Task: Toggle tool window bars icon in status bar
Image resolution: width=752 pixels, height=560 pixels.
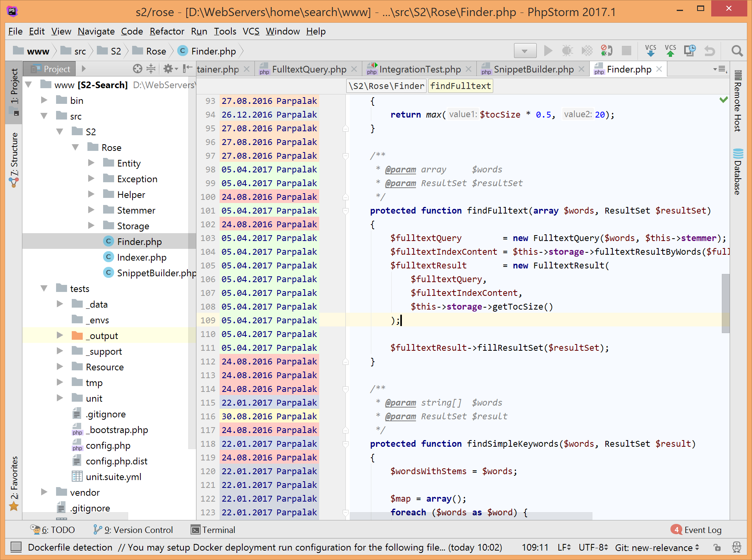Action: [x=16, y=547]
